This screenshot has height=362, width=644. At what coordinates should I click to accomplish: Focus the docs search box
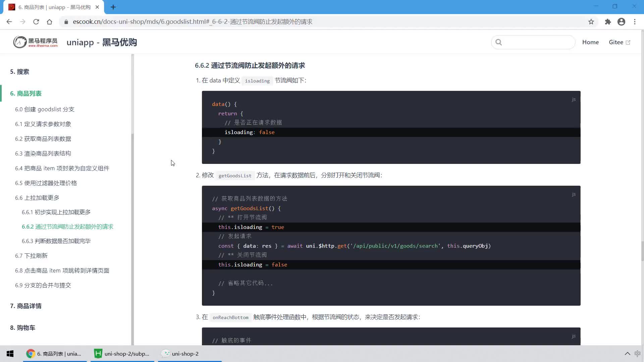(533, 42)
